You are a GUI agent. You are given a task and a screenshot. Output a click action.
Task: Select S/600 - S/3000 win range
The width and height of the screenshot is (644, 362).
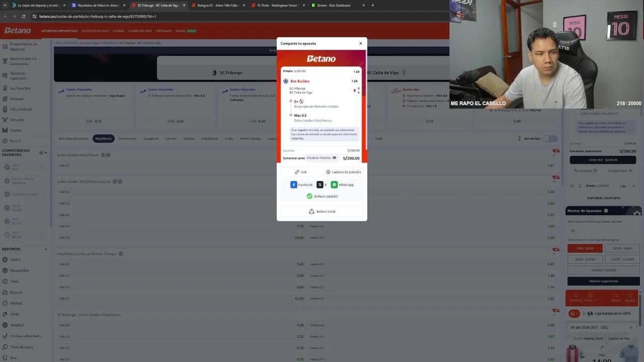[x=585, y=259]
